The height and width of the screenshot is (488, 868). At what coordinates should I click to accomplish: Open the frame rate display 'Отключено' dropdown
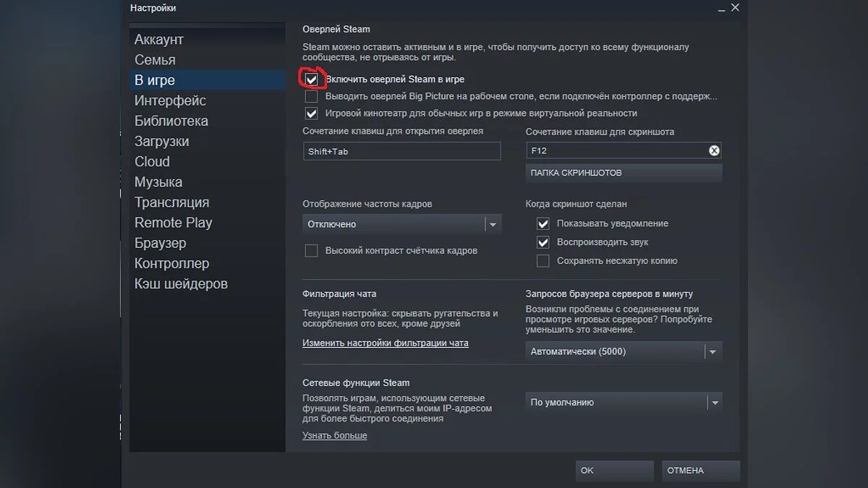[401, 224]
